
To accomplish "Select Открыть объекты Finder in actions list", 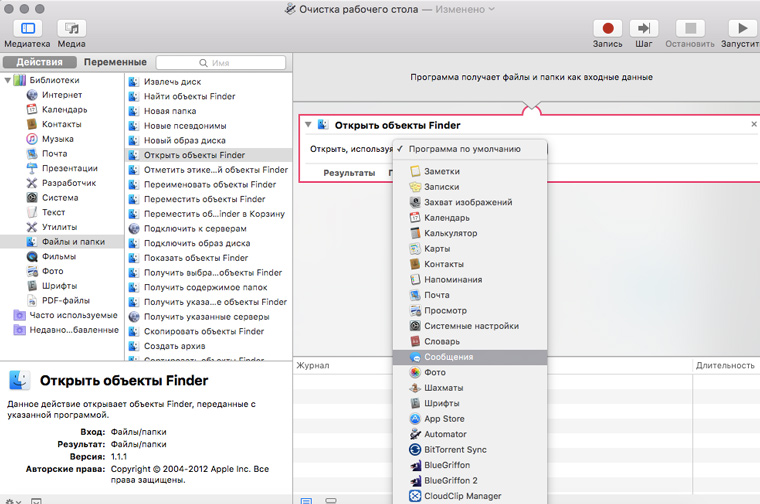I will (x=208, y=155).
